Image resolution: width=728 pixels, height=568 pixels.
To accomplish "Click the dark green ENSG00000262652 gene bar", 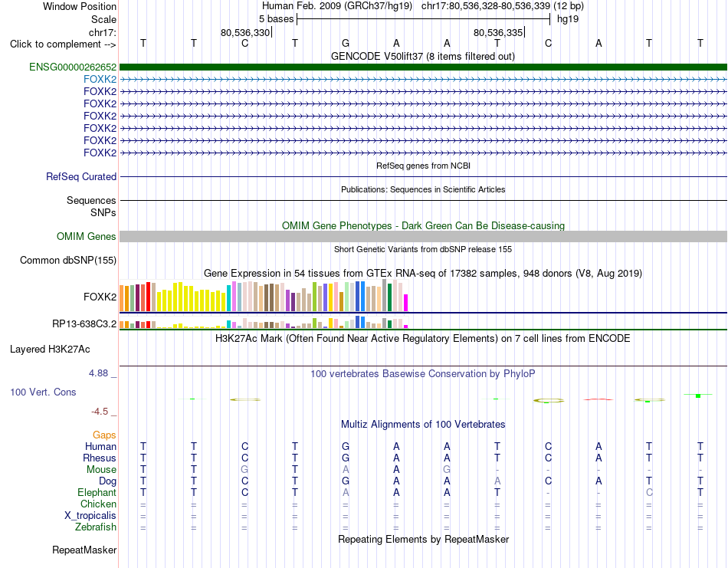I will [423, 67].
